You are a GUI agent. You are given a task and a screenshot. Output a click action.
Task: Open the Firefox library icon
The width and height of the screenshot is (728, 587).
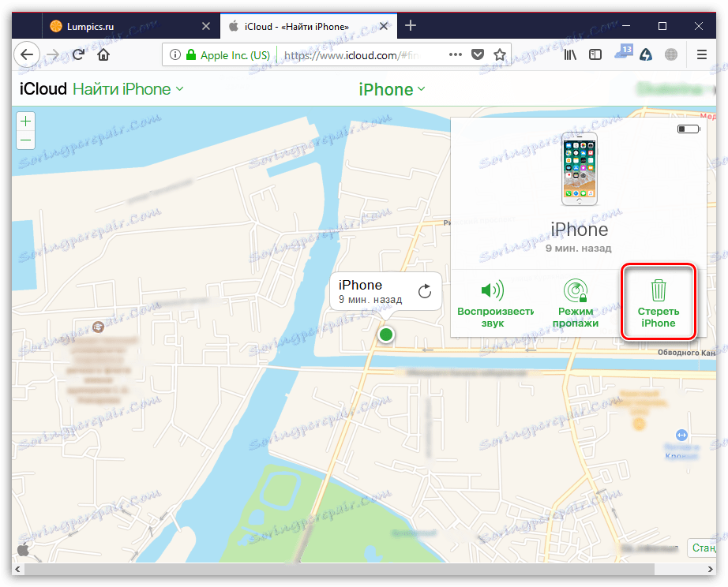[x=570, y=54]
